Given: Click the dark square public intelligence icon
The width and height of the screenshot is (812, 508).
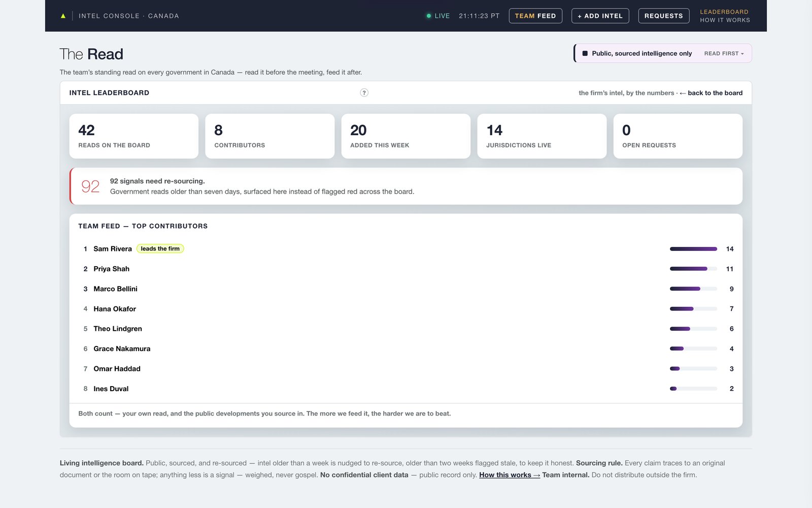Looking at the screenshot, I should click(x=585, y=53).
